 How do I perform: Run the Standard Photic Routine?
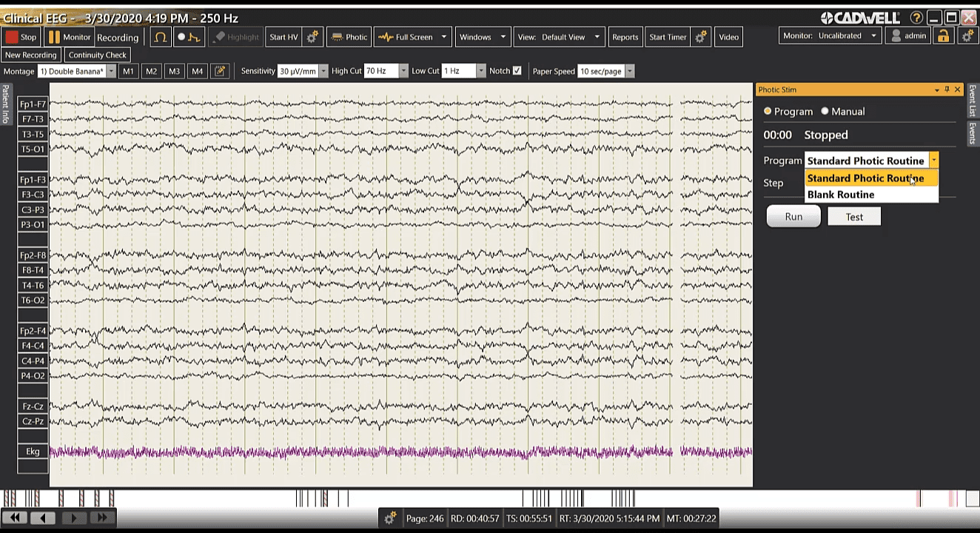click(x=792, y=216)
